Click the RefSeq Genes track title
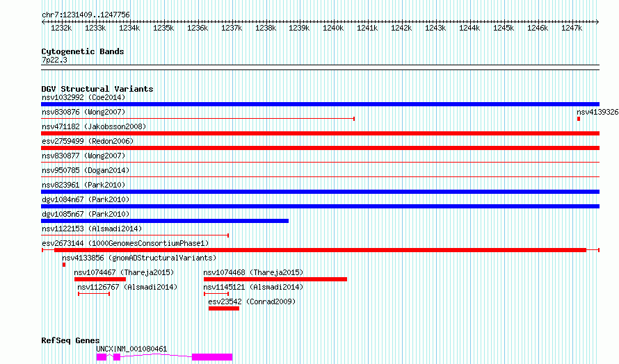The width and height of the screenshot is (619, 364). click(x=70, y=341)
